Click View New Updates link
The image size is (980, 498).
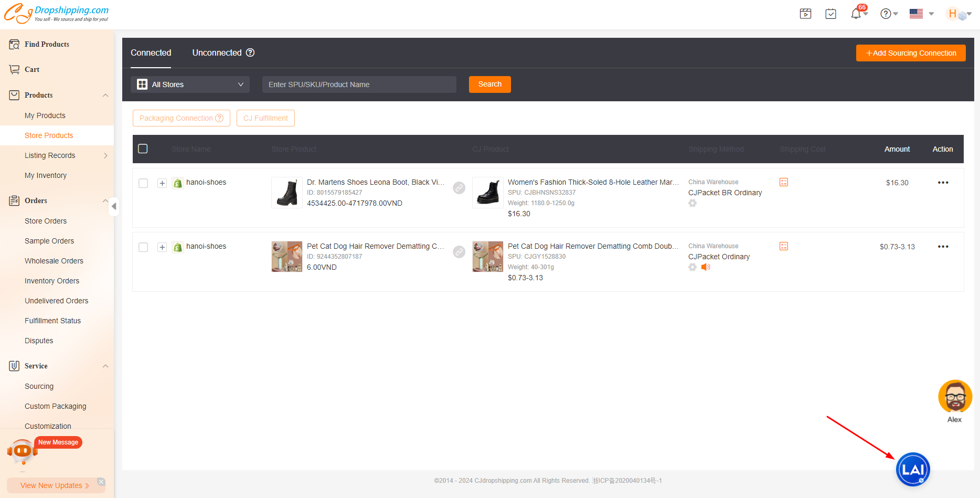[x=55, y=485]
